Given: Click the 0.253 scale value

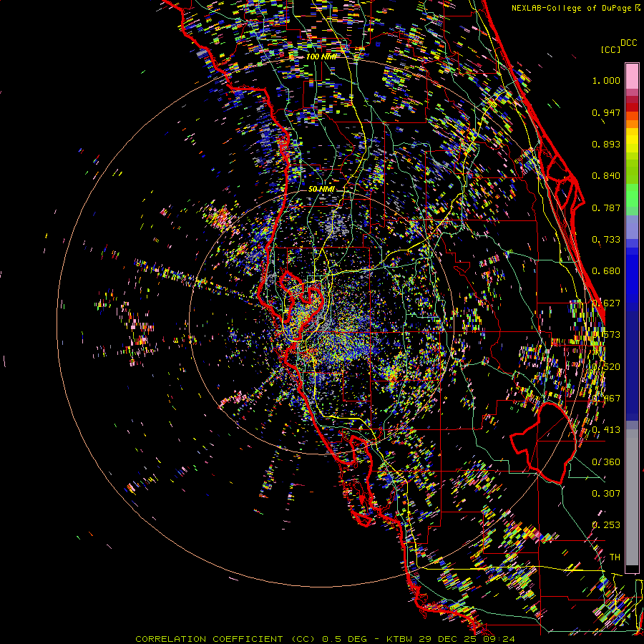Looking at the screenshot, I should point(606,525).
